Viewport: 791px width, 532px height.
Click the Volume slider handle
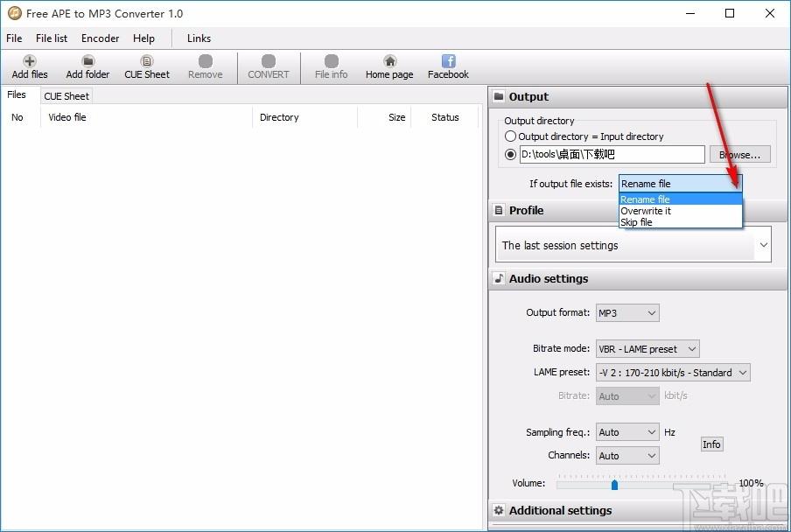(x=614, y=485)
